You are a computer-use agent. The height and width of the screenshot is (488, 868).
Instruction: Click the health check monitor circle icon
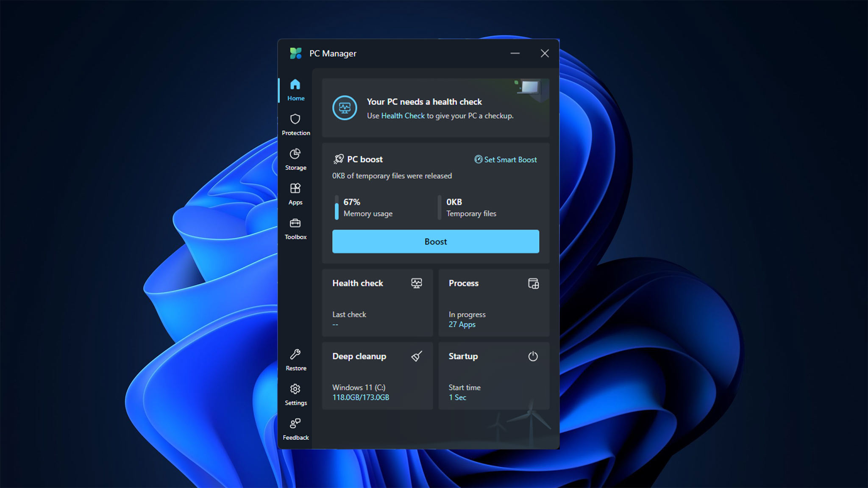(x=345, y=108)
